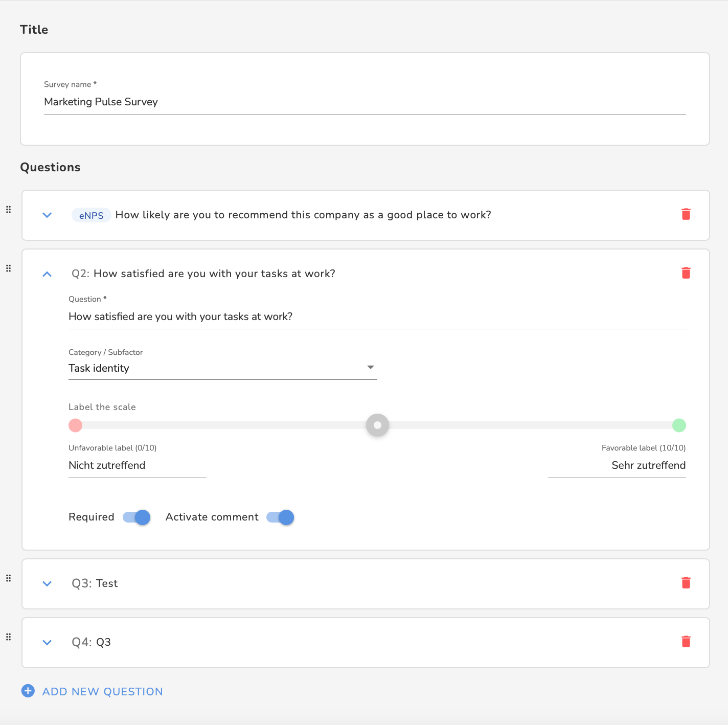Click the Unfavorable label text field
The height and width of the screenshot is (725, 728).
(138, 465)
